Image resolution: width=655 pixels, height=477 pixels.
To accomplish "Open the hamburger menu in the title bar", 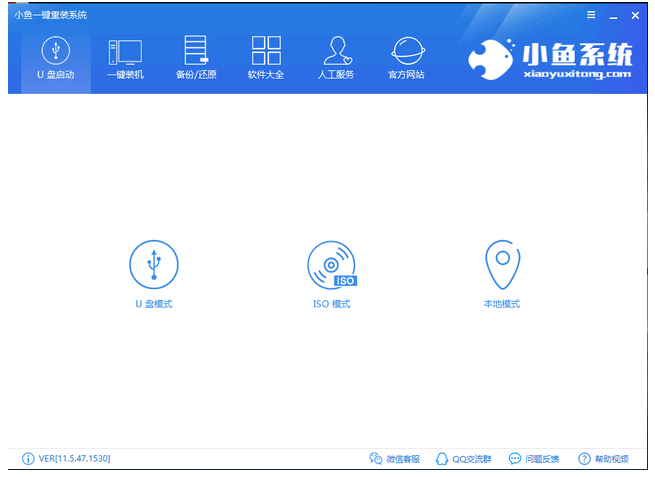I will (x=591, y=15).
